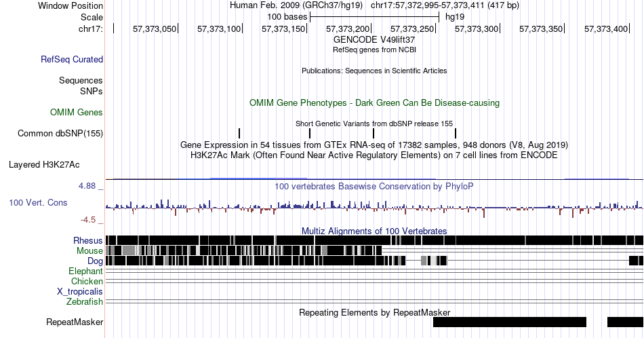Click the 57,373,050 ruler position

tap(155, 29)
